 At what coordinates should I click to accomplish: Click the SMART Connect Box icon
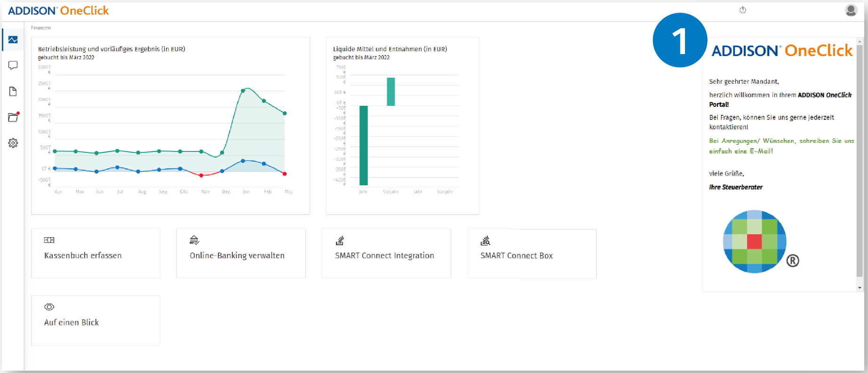coord(486,240)
